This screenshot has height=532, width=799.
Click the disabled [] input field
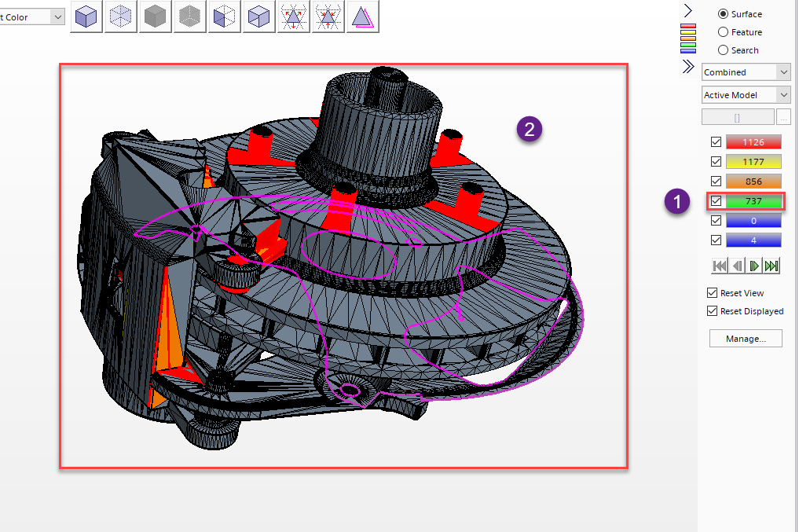tap(738, 117)
